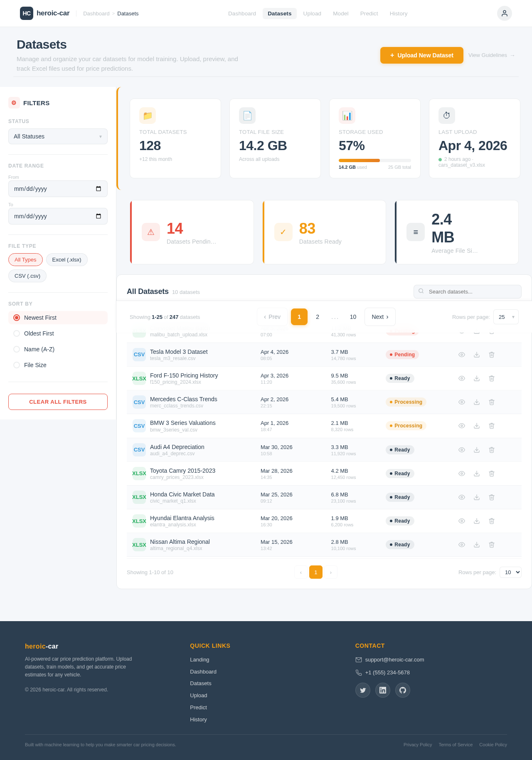
Task: Click the filters gear icon in sidebar
Action: coord(14,103)
